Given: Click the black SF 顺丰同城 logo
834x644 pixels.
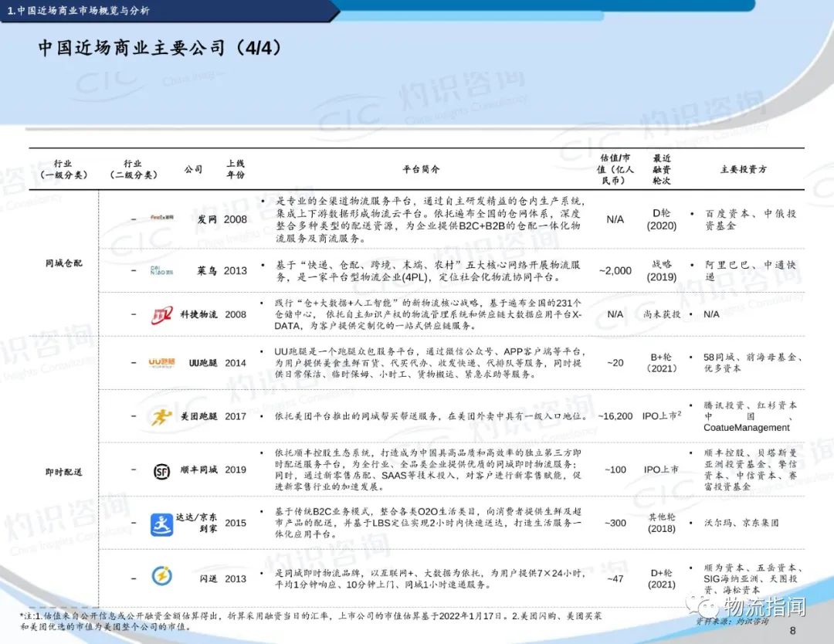Looking at the screenshot, I should coord(161,469).
